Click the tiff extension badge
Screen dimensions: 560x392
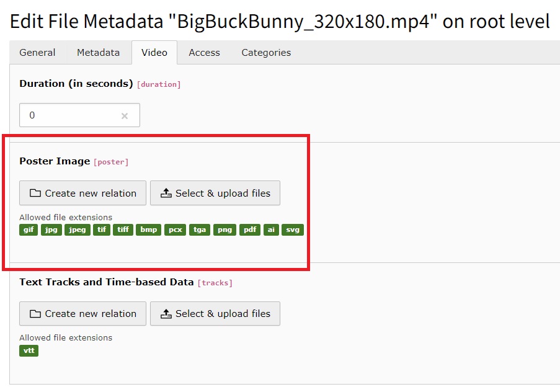(123, 229)
